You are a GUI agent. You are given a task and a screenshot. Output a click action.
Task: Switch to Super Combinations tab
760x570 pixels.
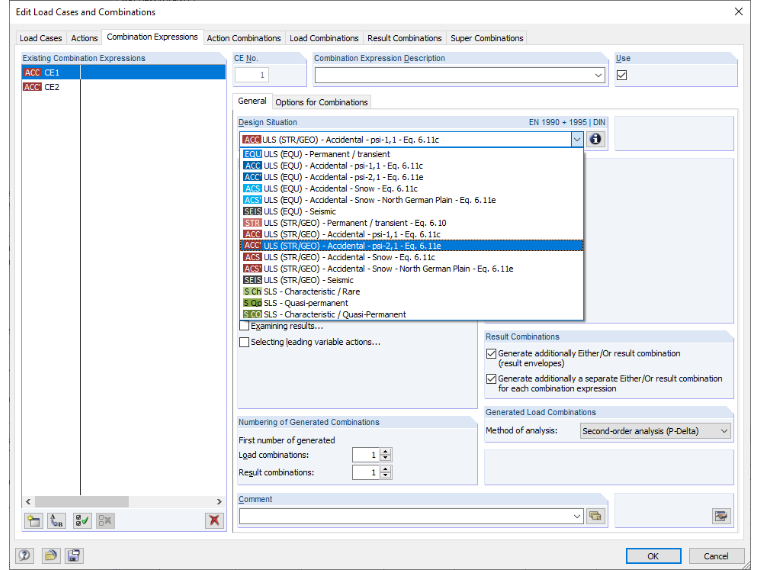(487, 38)
